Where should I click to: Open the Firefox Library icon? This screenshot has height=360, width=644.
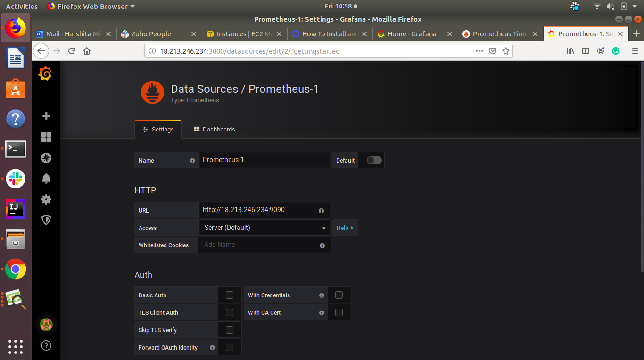point(570,51)
